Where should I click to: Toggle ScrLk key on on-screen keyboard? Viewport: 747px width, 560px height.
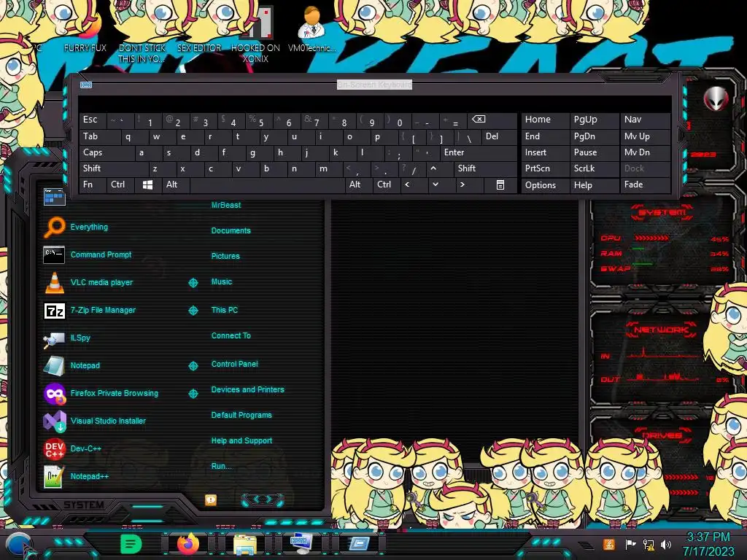coord(594,168)
